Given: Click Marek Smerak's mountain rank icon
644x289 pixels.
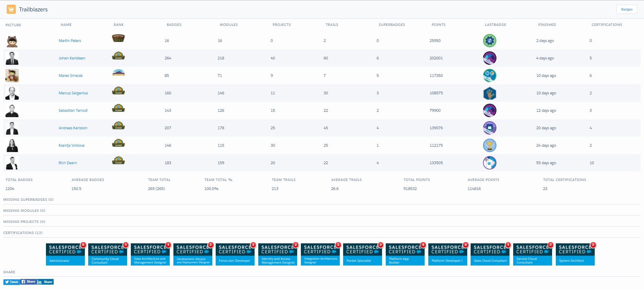Looking at the screenshot, I should [118, 73].
